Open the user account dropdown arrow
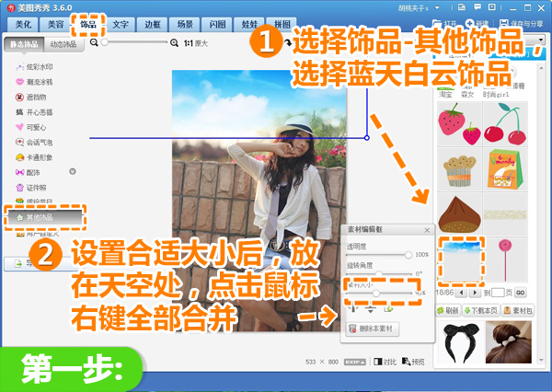The height and width of the screenshot is (392, 552). [x=437, y=7]
